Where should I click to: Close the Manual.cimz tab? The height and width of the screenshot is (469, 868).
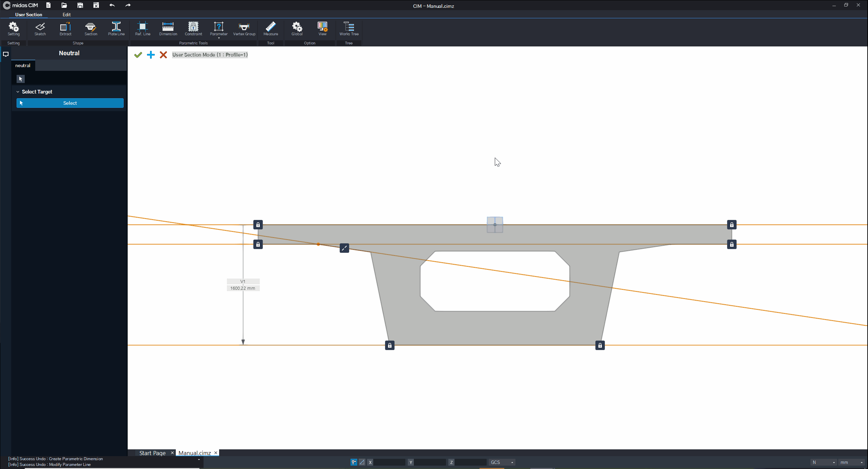tap(215, 453)
